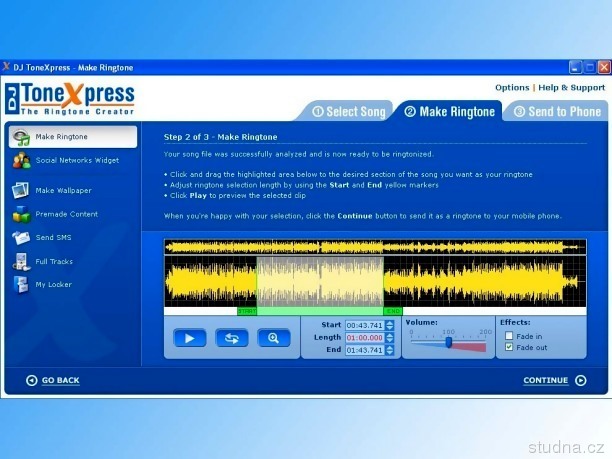
Task: Click the My Locker label
Action: (54, 285)
